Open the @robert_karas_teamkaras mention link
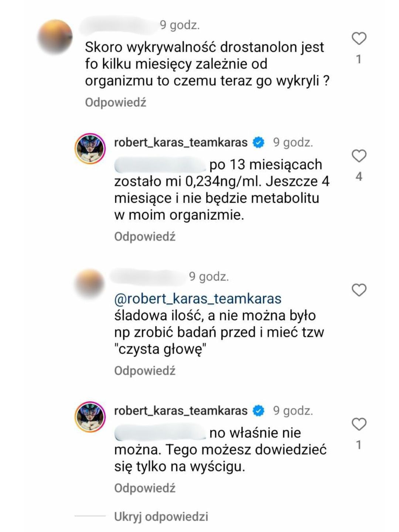The image size is (399, 532). click(198, 299)
